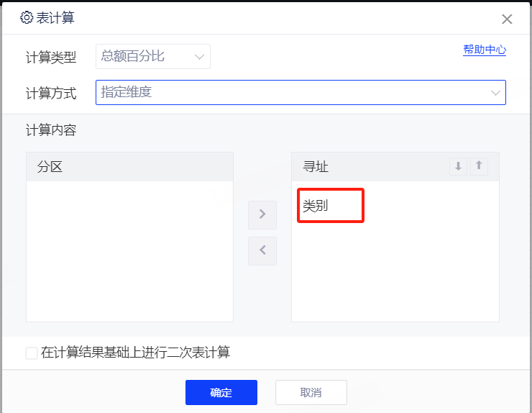
Task: Open the 帮助中心 link
Action: coord(484,50)
